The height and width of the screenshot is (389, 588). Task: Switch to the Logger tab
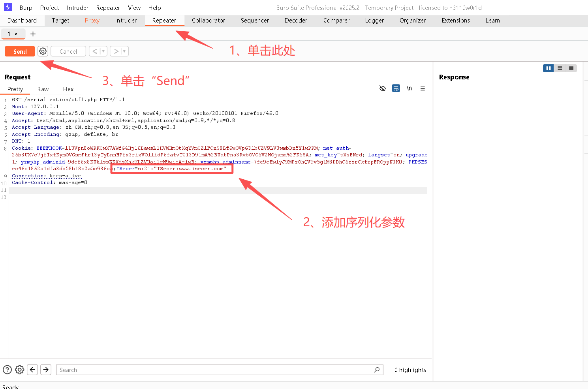(x=374, y=21)
